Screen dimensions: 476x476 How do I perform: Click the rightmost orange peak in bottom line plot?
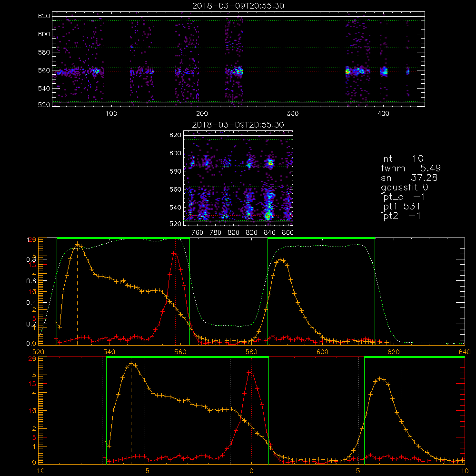pyautogui.click(x=381, y=378)
